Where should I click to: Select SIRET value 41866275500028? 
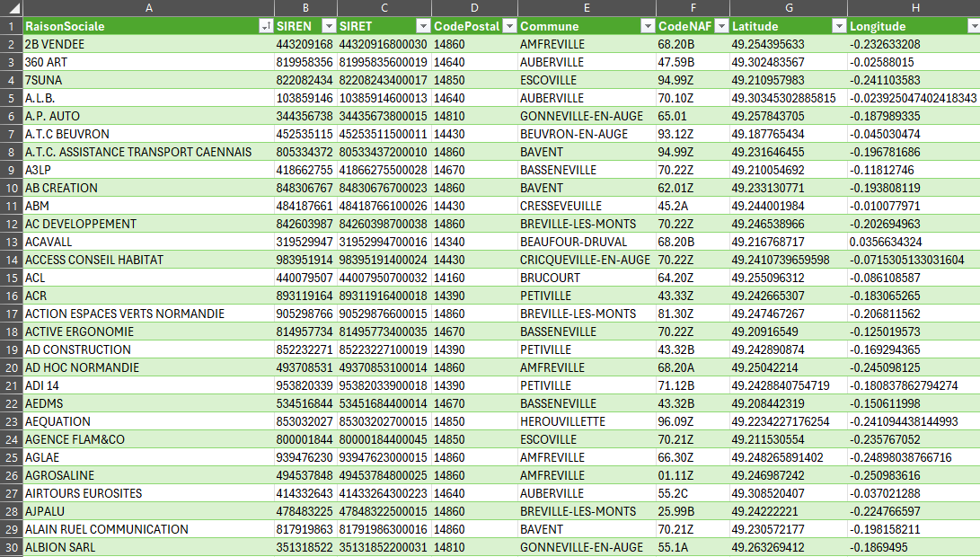[x=384, y=170]
